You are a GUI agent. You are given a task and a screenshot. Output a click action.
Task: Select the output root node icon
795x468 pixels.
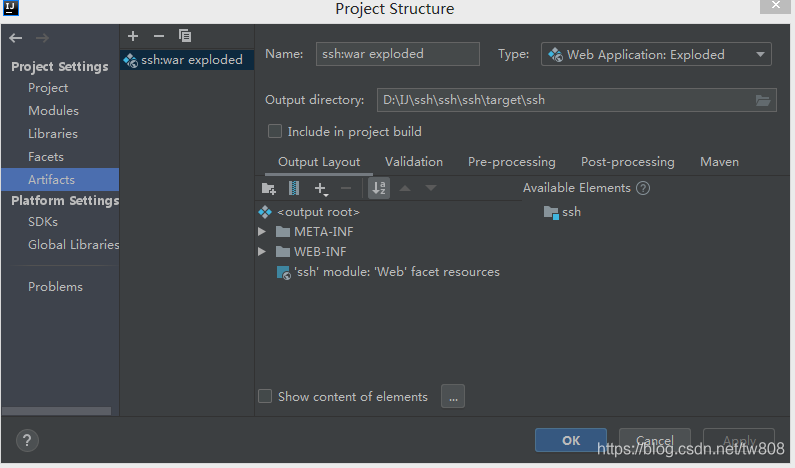pos(265,212)
